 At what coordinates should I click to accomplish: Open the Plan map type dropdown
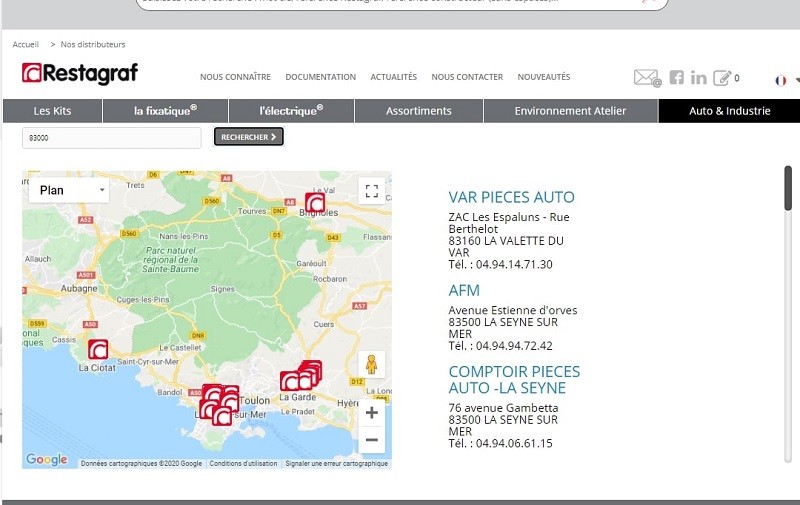tap(69, 190)
